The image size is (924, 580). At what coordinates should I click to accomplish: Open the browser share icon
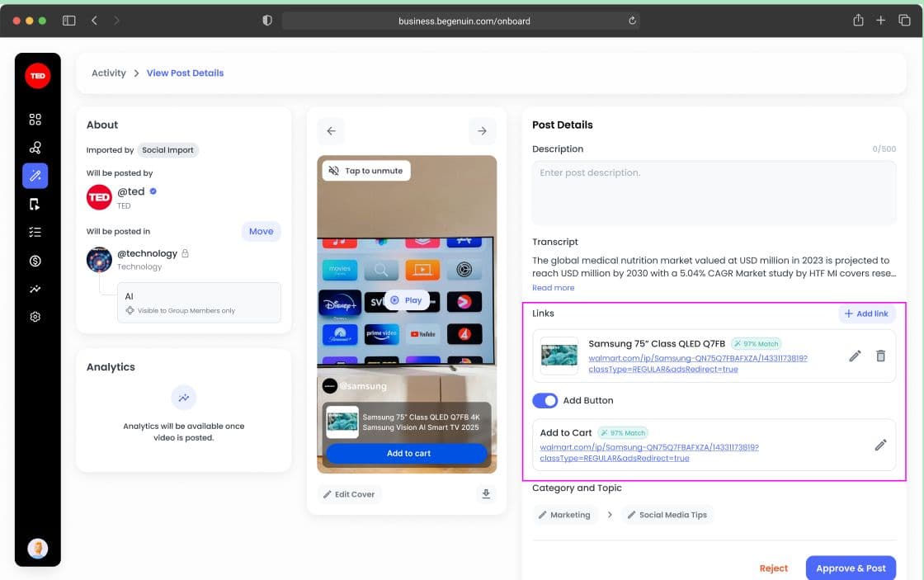[858, 20]
